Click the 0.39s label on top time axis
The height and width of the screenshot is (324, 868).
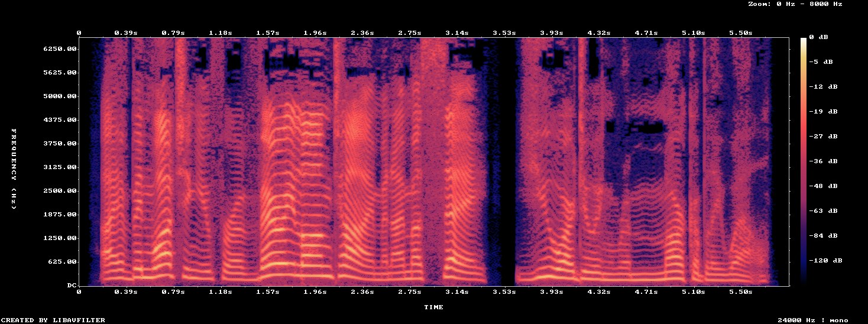click(126, 34)
